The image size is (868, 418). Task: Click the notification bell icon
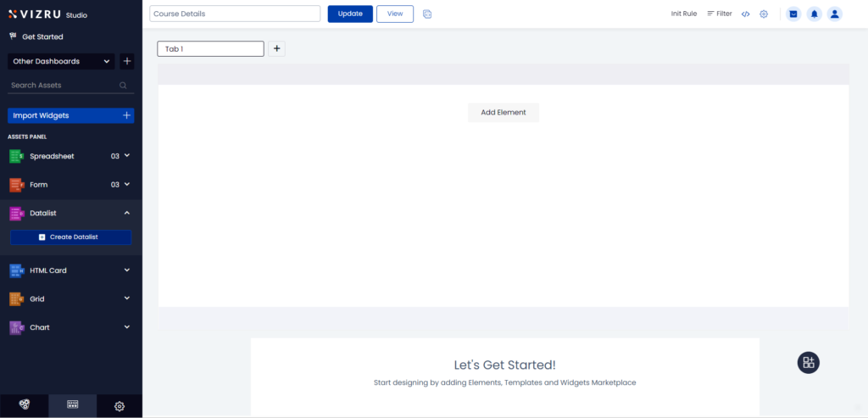click(815, 14)
